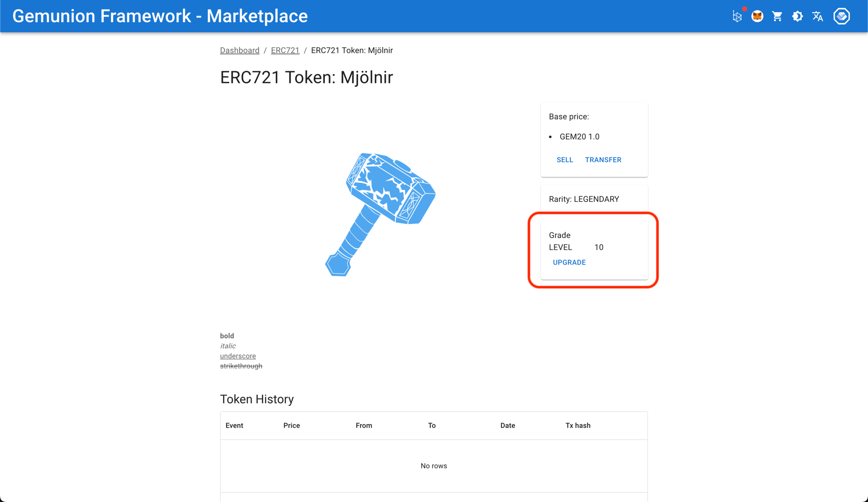
Task: Click the Mjölnir hammer image
Action: pos(380,214)
